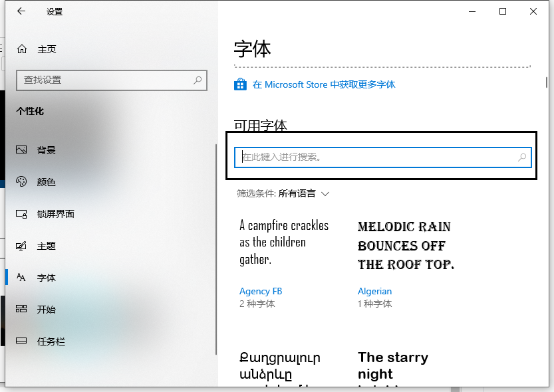Image resolution: width=554 pixels, height=392 pixels.
Task: Click inside the font search box
Action: [x=382, y=157]
